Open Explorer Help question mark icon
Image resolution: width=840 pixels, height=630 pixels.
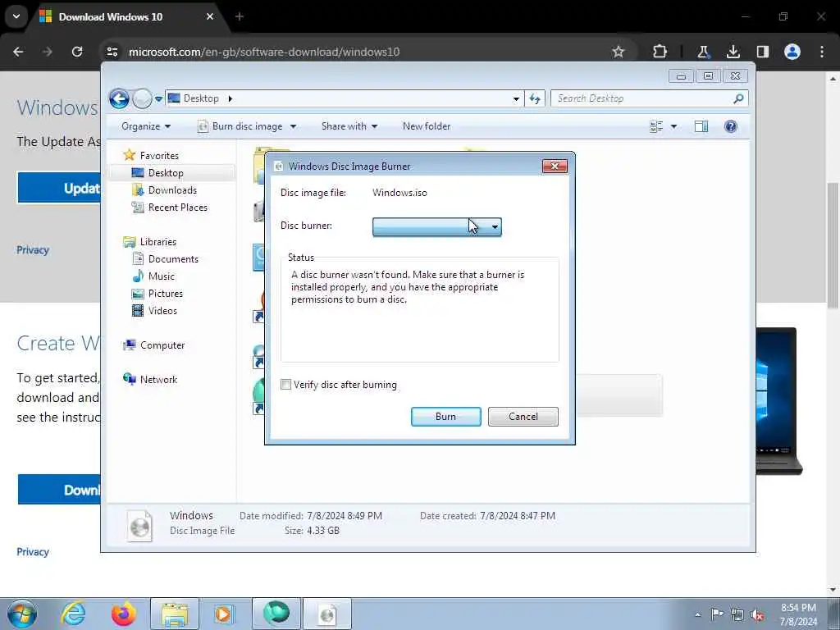[730, 126]
